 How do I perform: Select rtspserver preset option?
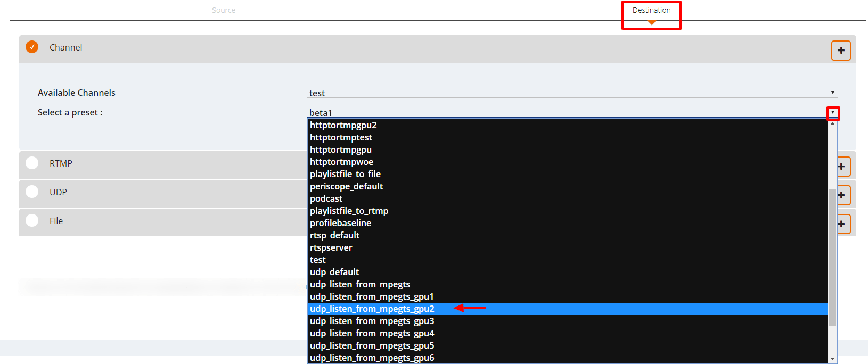pyautogui.click(x=568, y=247)
